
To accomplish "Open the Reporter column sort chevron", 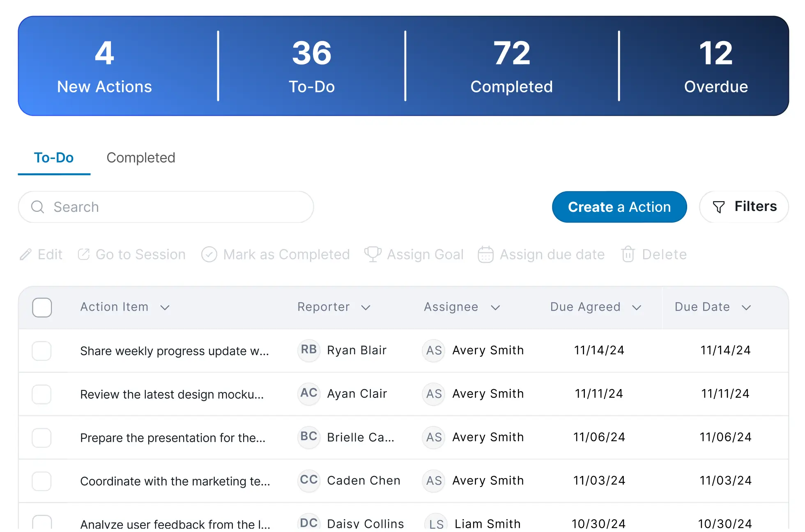I will [x=366, y=307].
